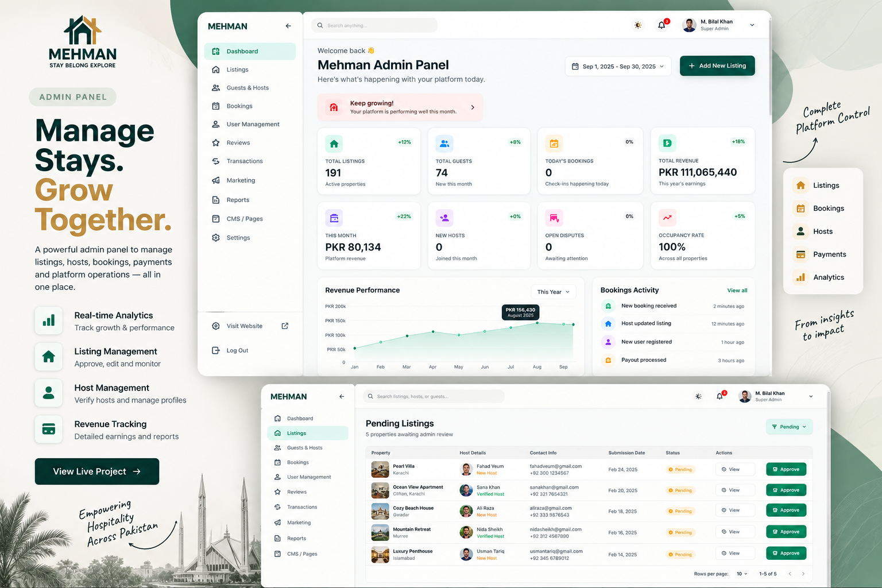Screen dimensions: 882x588
Task: Focus the Search listings, hosts, or guests field
Action: (434, 396)
